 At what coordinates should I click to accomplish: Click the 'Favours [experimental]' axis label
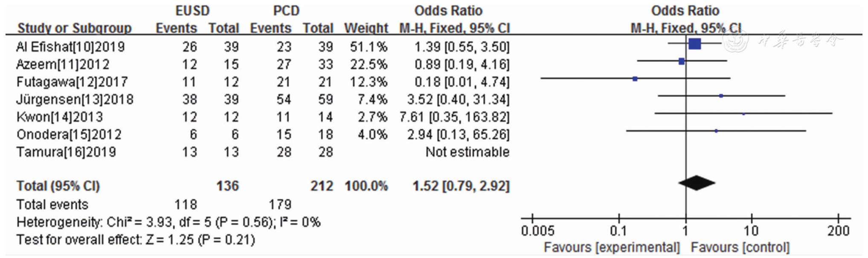(x=611, y=247)
